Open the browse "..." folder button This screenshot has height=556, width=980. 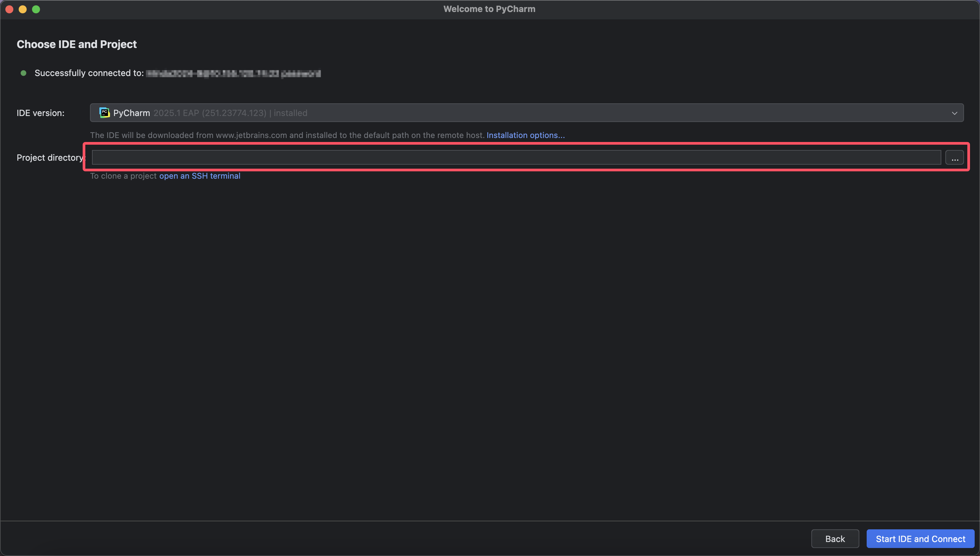coord(954,158)
